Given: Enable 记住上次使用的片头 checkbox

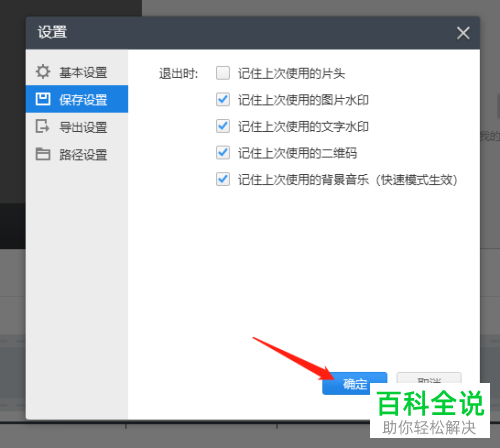Looking at the screenshot, I should coord(223,73).
